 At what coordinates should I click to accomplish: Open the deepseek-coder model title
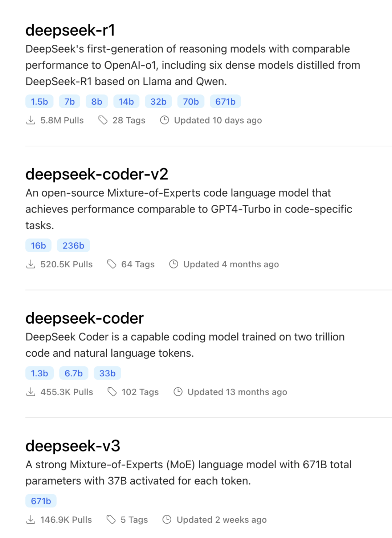coord(85,318)
